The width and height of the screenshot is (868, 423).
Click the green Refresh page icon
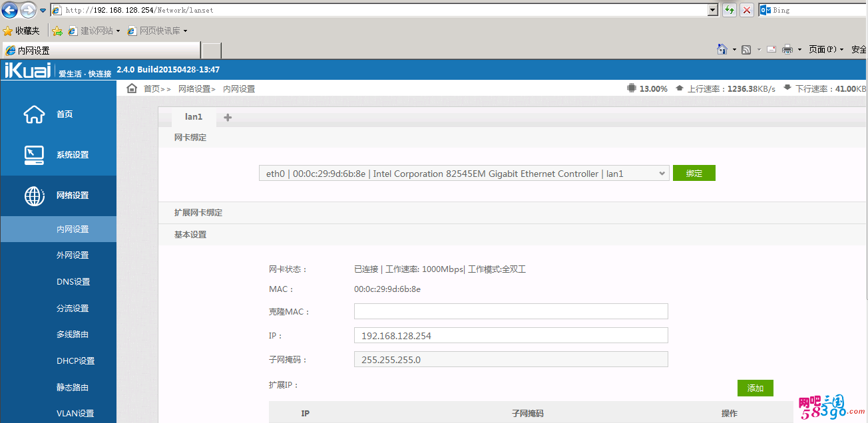[730, 10]
